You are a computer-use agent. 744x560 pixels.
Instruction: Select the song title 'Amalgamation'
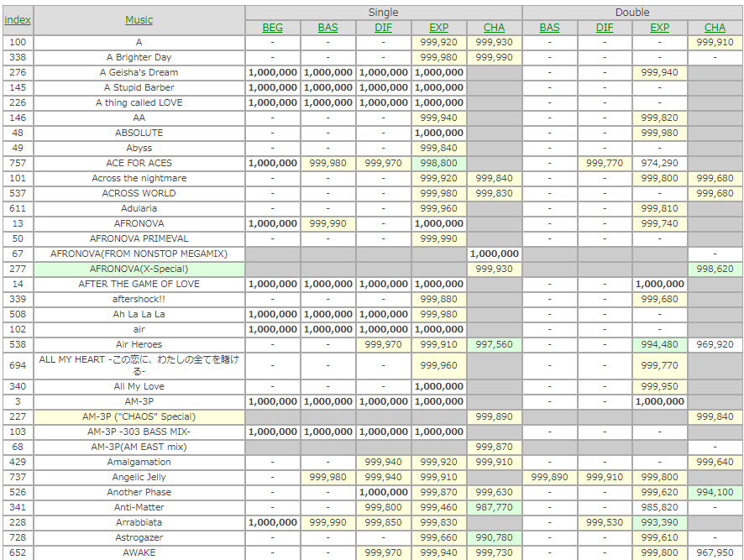click(x=139, y=463)
